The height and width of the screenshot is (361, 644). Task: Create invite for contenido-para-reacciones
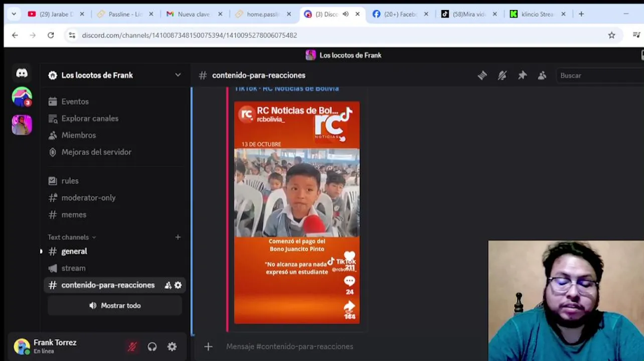coord(168,285)
